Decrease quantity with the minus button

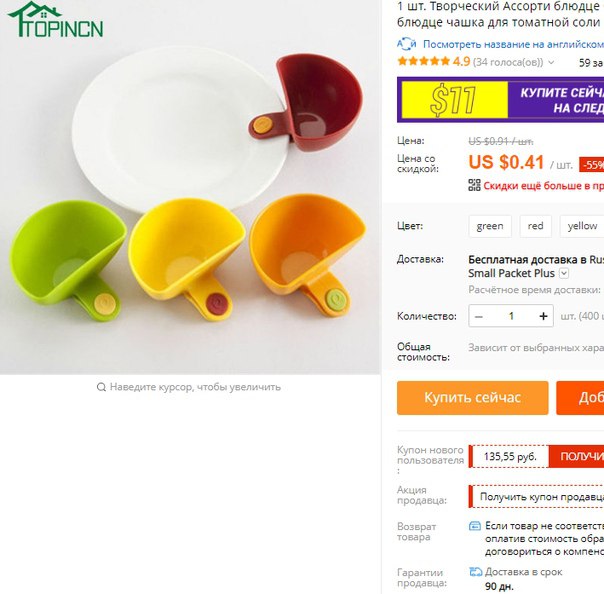pos(479,316)
